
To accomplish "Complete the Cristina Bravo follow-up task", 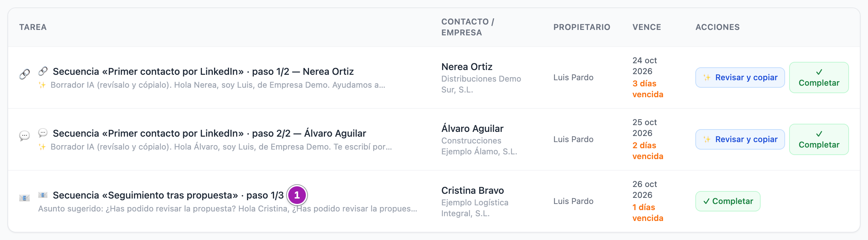I will tap(728, 201).
